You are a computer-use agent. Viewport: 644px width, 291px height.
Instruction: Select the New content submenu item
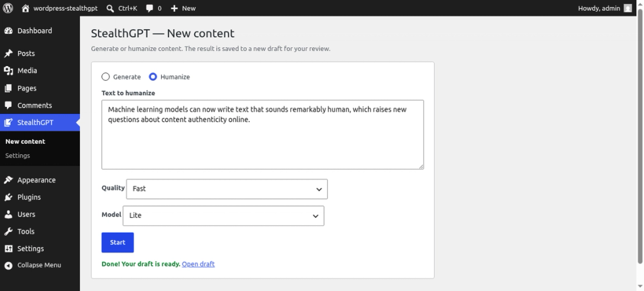pos(25,142)
